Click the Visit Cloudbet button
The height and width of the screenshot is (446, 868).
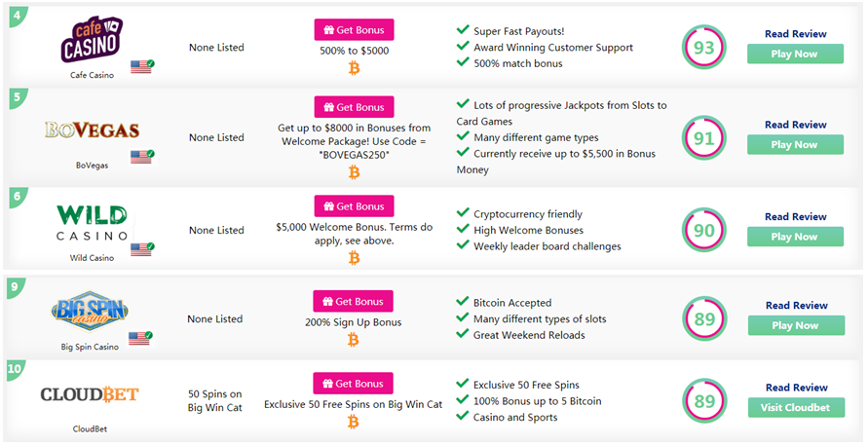pyautogui.click(x=797, y=407)
